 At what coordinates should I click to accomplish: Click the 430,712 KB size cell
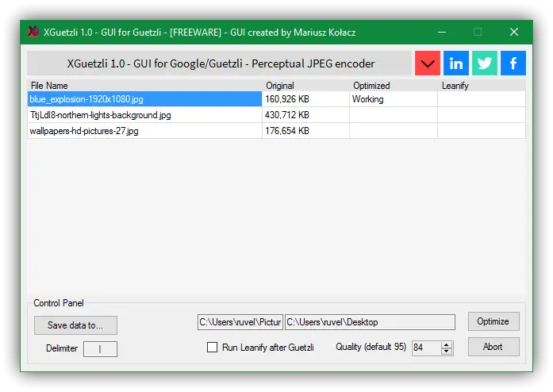click(305, 115)
